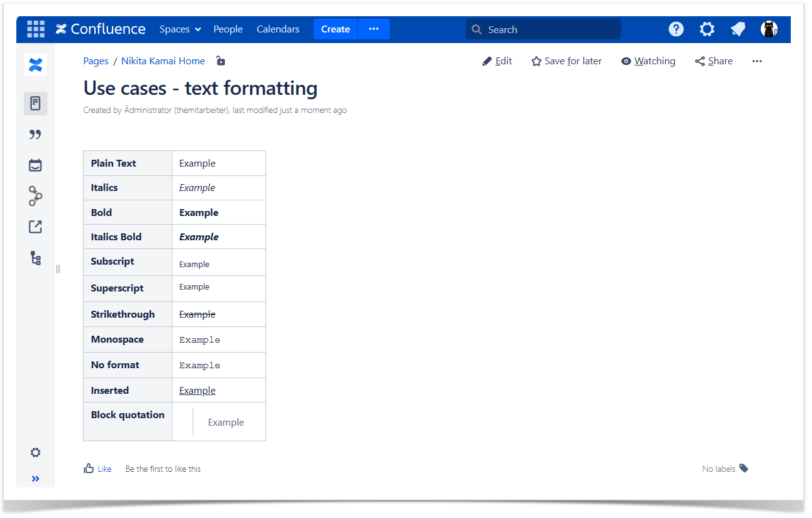Like this page with thumbs up
This screenshot has height=518, width=812.
tap(97, 469)
